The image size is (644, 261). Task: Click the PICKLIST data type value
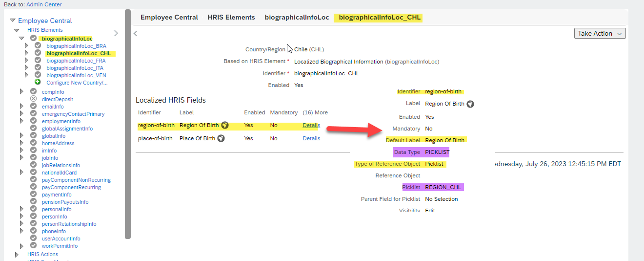[x=436, y=152]
